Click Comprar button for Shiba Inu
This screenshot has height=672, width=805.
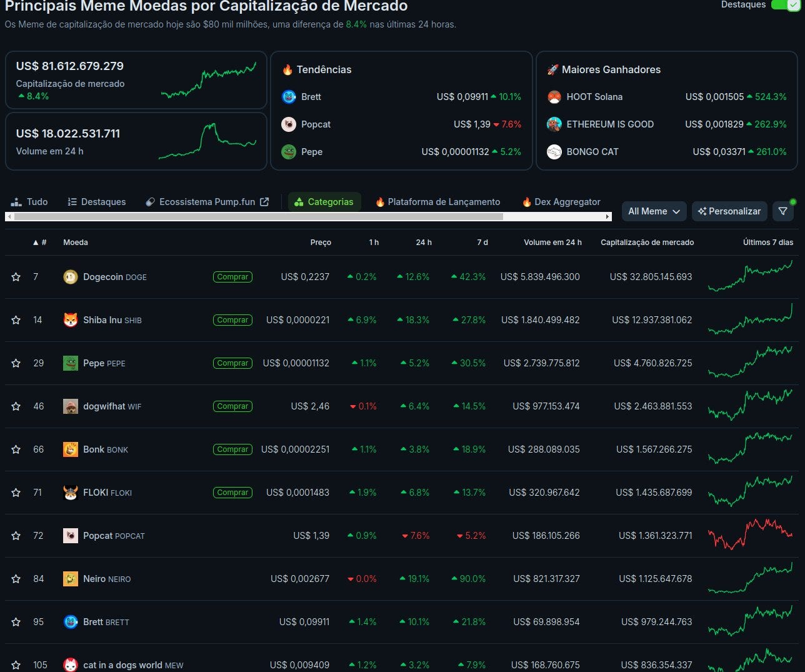232,320
